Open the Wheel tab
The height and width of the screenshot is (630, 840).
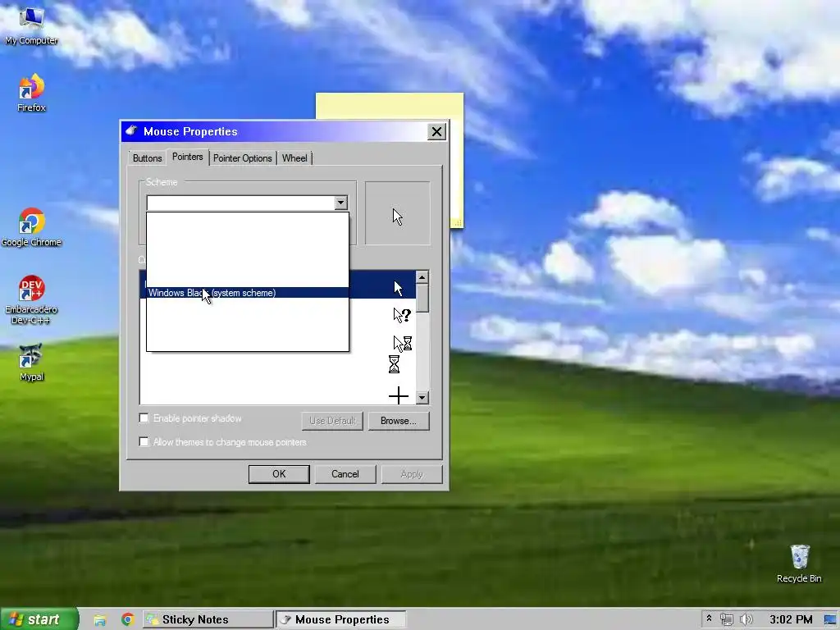(x=294, y=158)
